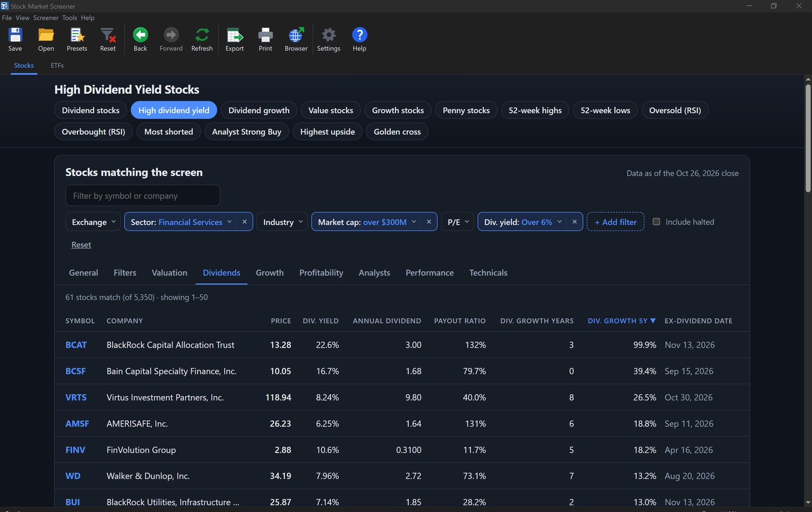The width and height of the screenshot is (812, 512).
Task: Open the BCAT ticker link
Action: click(76, 345)
